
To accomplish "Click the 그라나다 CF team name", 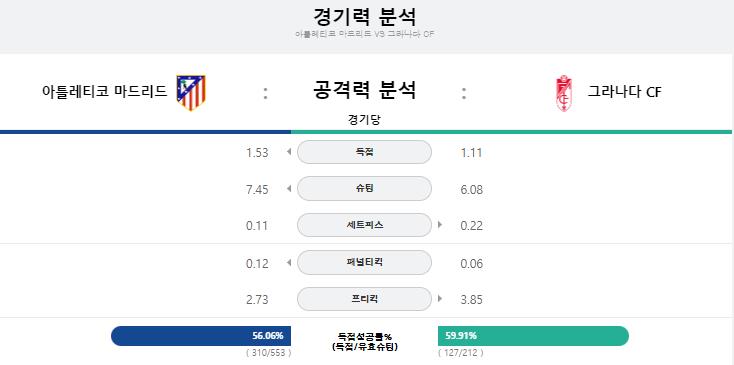I will pyautogui.click(x=624, y=92).
